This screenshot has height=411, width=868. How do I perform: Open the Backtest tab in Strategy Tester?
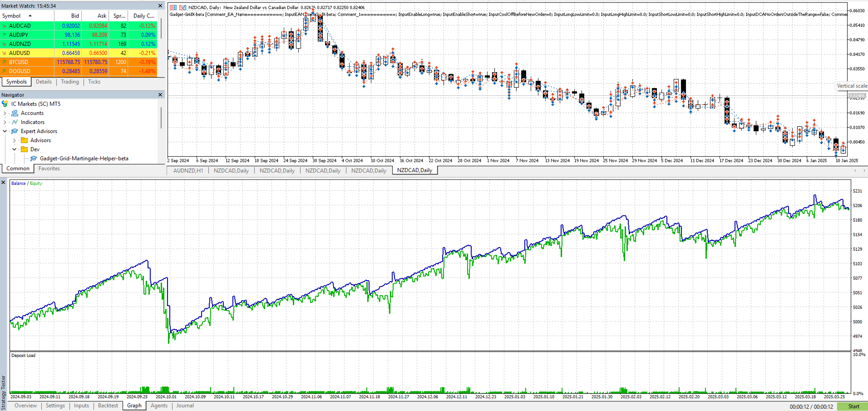coord(108,406)
